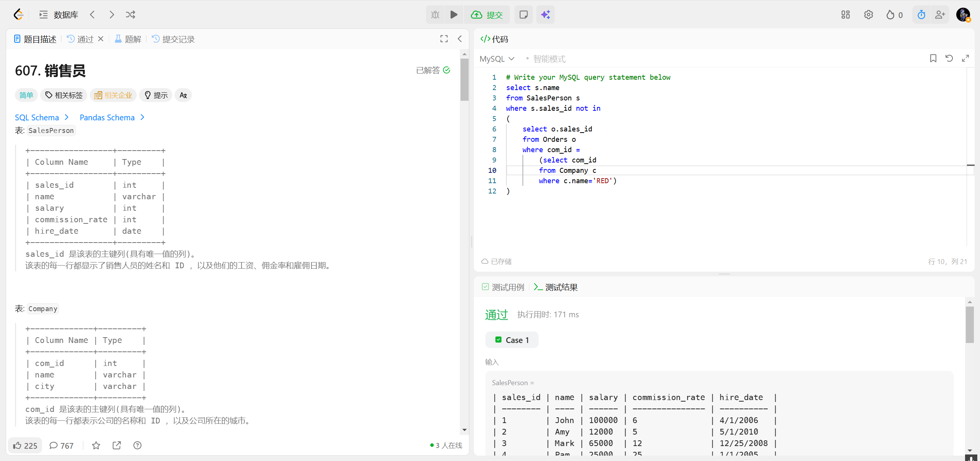The width and height of the screenshot is (980, 461).
Task: Open the AI sparkle assistant
Action: point(545,15)
